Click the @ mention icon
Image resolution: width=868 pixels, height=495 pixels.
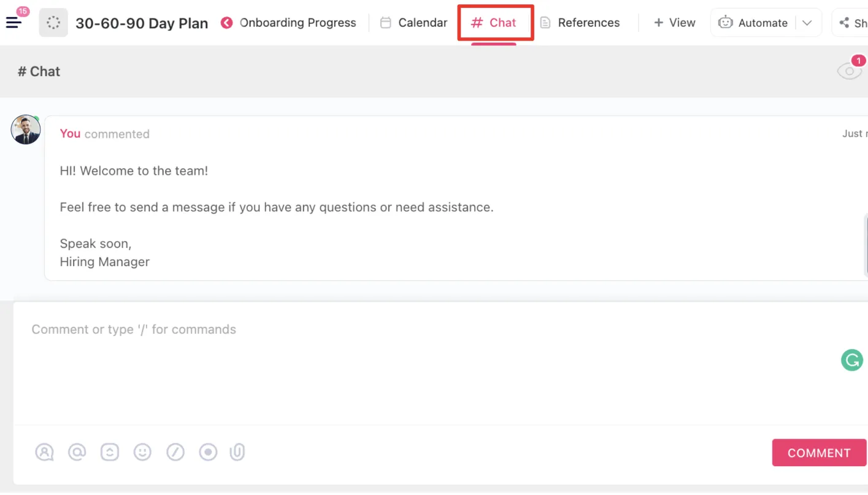77,452
